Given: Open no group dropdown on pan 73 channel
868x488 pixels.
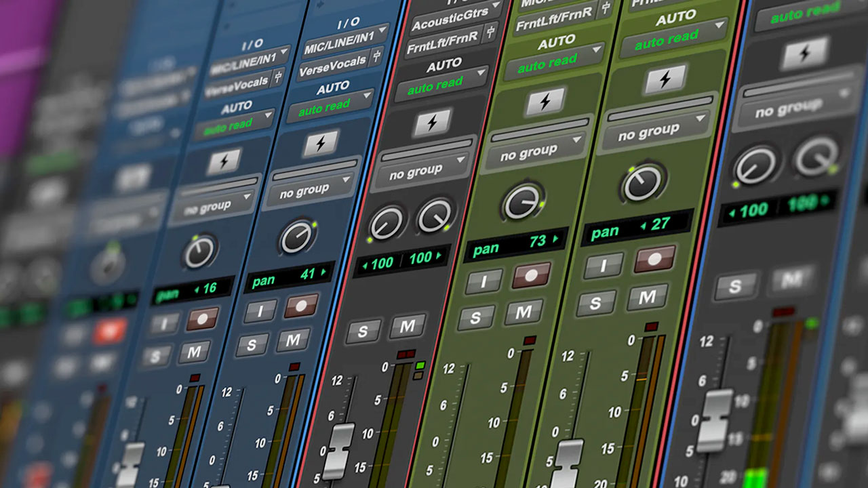Looking at the screenshot, I should pyautogui.click(x=536, y=151).
